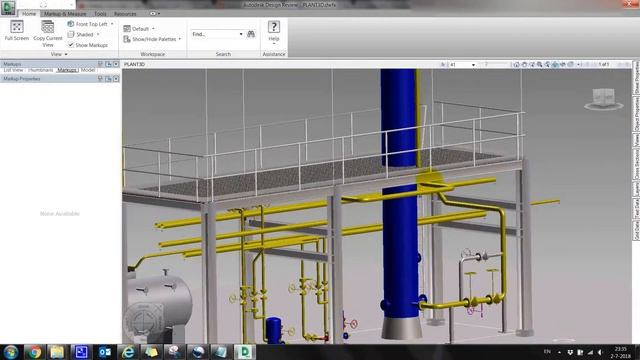Select the Orbit tool in canvas toolbar
The image size is (640, 360).
coord(555,64)
